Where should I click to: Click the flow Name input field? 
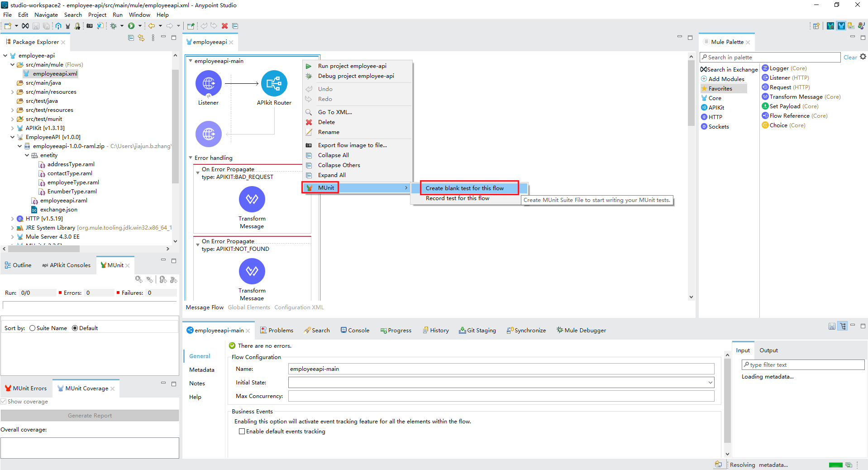coord(501,369)
